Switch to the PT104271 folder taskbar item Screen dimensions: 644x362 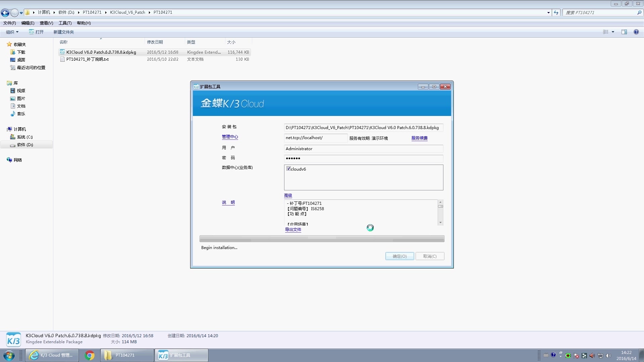click(127, 355)
